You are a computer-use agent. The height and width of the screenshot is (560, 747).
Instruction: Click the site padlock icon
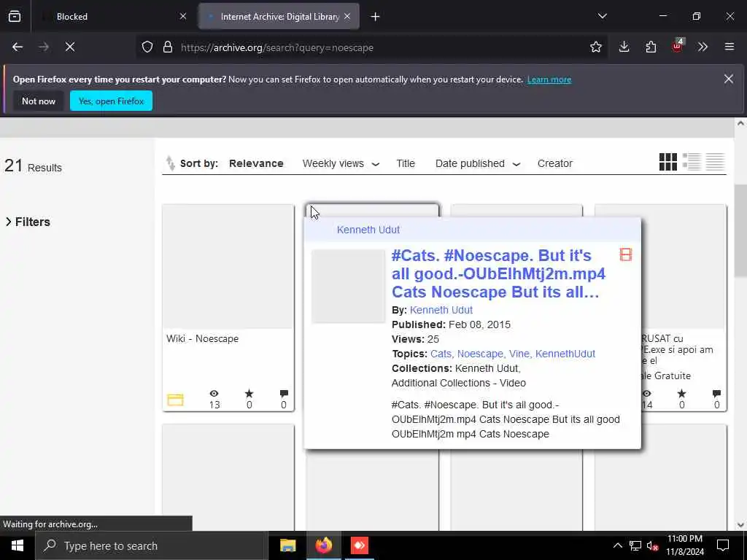(167, 47)
